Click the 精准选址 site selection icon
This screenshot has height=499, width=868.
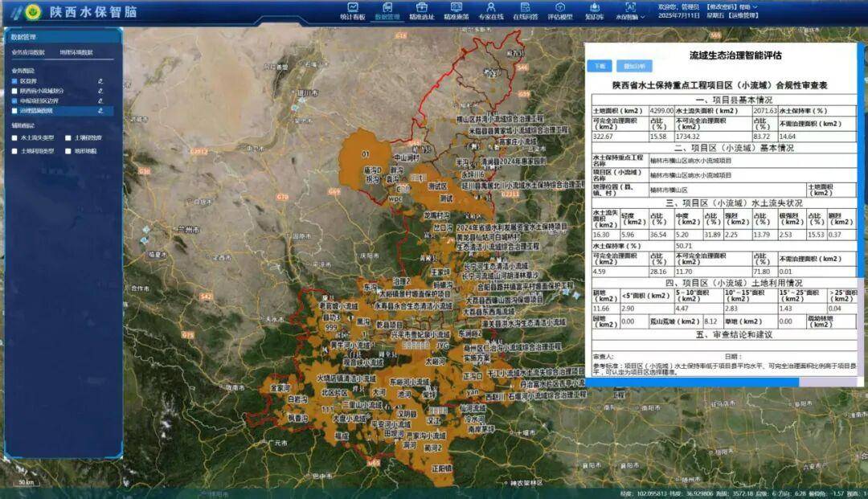coord(422,10)
